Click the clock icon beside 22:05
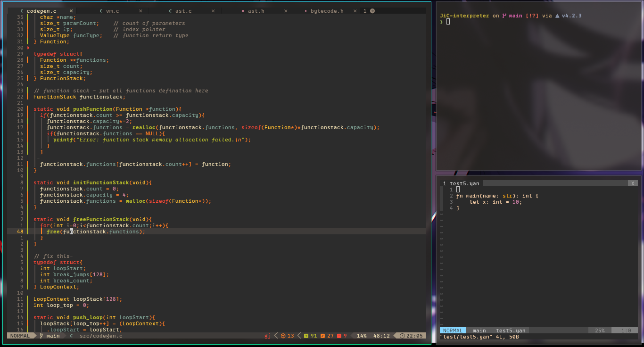 402,336
